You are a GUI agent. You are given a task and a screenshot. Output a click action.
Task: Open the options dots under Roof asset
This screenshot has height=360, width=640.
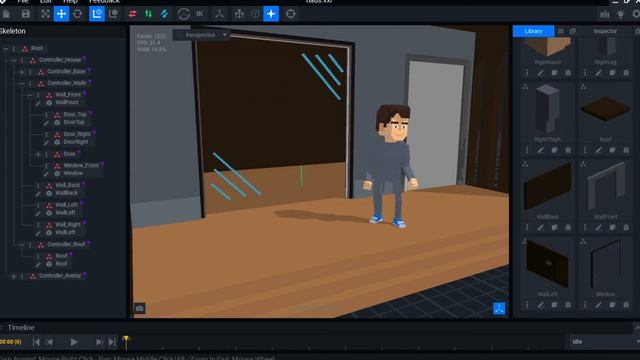point(585,150)
